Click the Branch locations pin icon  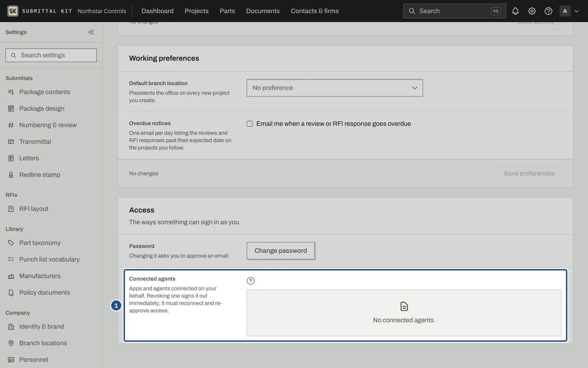(x=11, y=343)
